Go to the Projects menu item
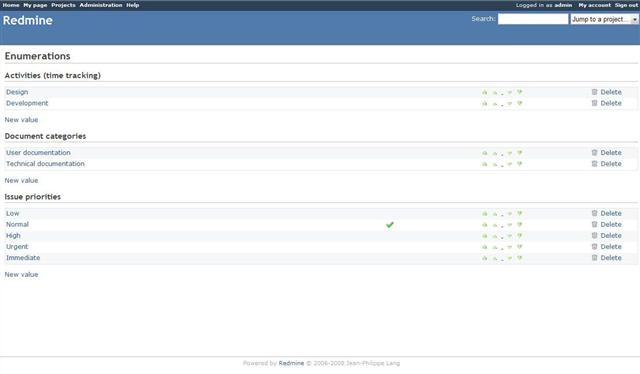Viewport: 640px width, 374px height. [x=63, y=5]
